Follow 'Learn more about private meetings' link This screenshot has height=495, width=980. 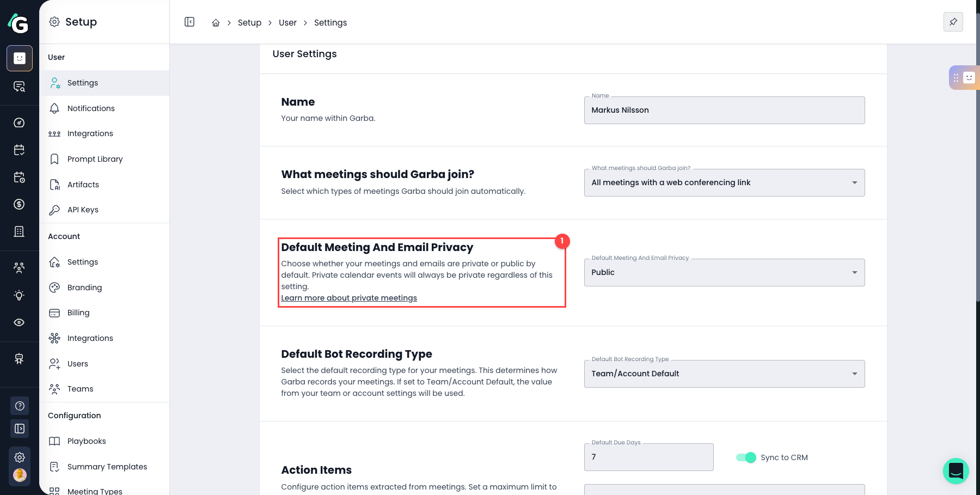click(349, 298)
